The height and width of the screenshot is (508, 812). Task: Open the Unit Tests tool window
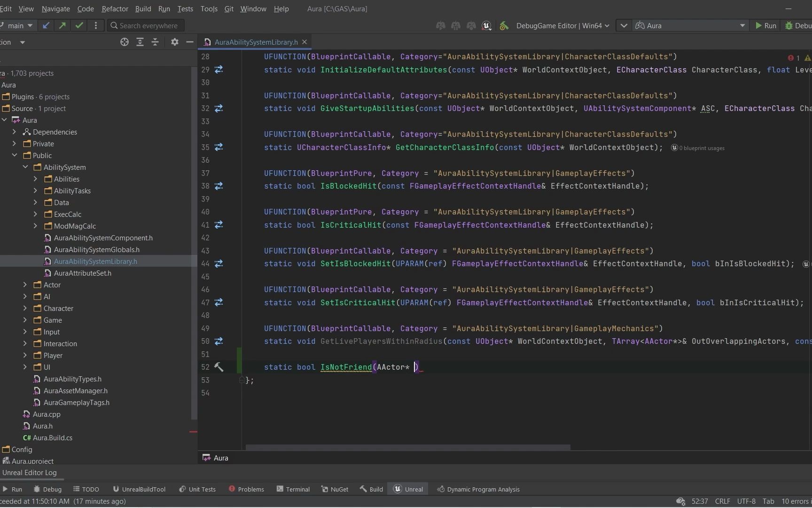[197, 489]
